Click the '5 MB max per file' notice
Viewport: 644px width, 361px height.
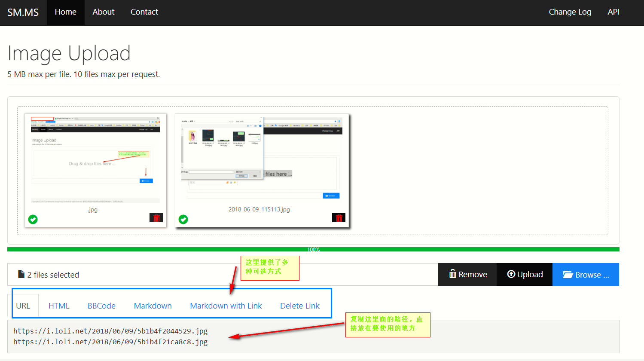click(84, 74)
